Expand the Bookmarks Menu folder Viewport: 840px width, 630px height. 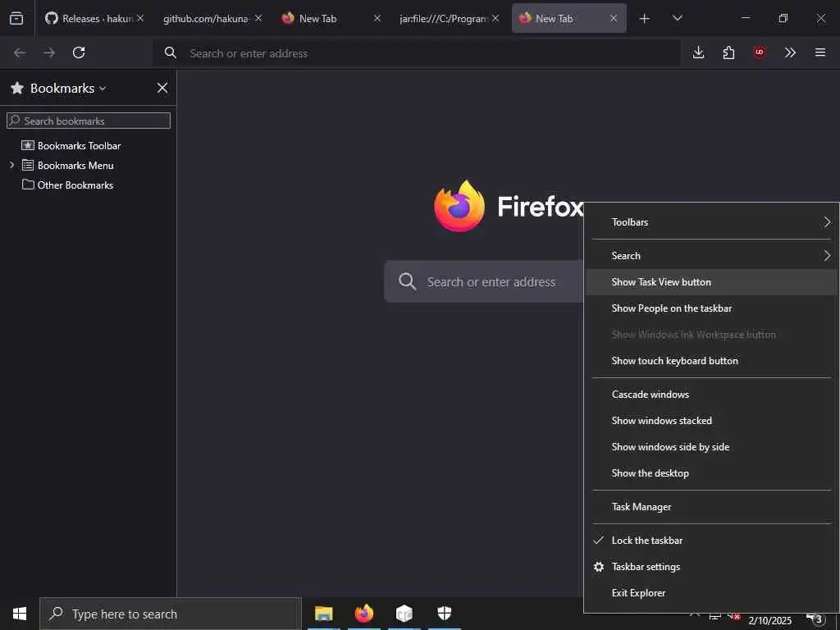click(11, 165)
